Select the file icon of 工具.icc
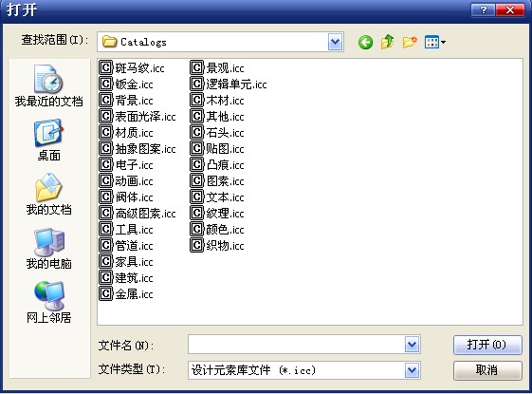This screenshot has height=394, width=532. [105, 229]
